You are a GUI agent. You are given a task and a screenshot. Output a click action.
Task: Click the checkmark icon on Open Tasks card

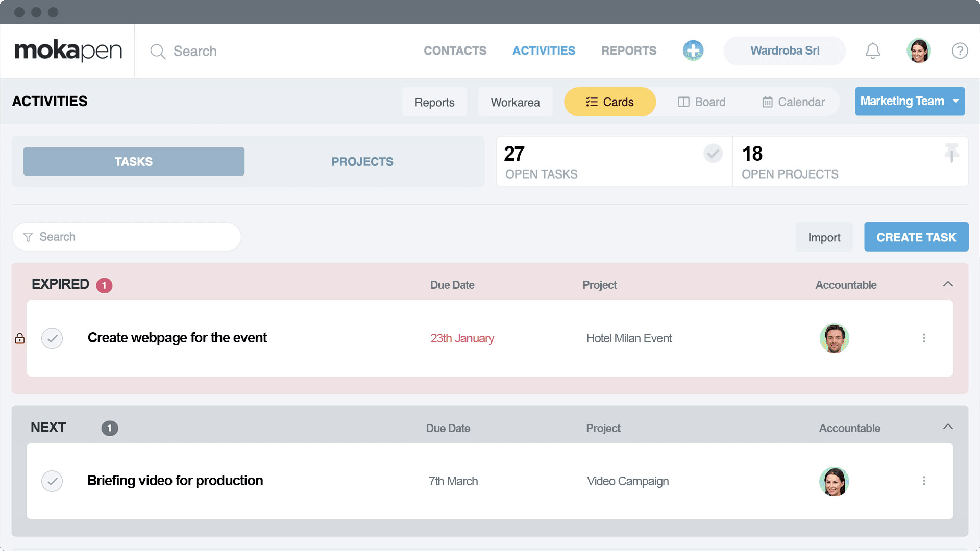tap(713, 154)
